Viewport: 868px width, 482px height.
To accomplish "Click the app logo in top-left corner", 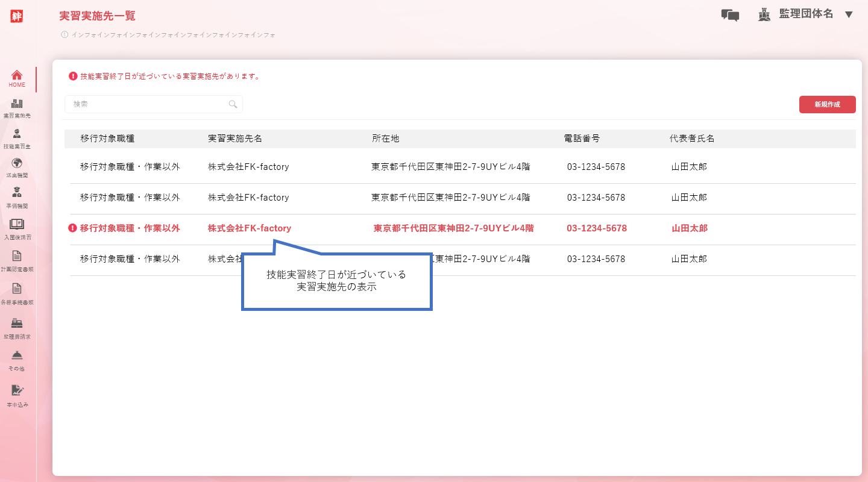I will [x=17, y=16].
